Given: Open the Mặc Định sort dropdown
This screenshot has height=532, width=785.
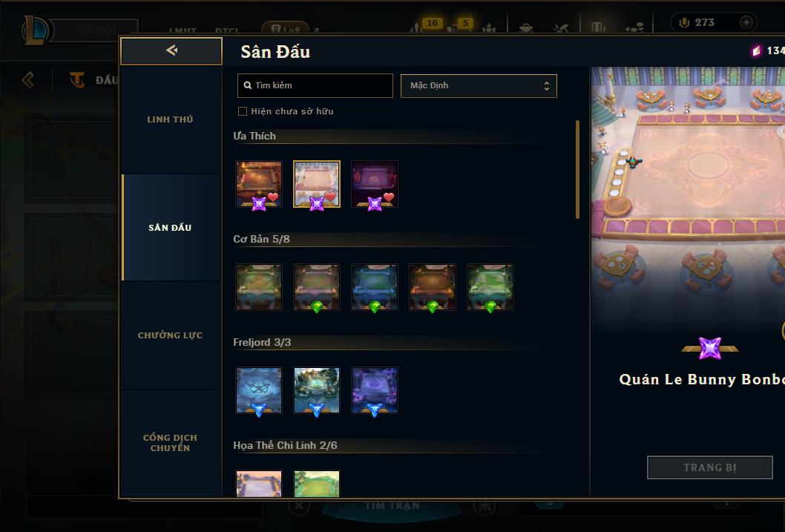Looking at the screenshot, I should pyautogui.click(x=479, y=85).
